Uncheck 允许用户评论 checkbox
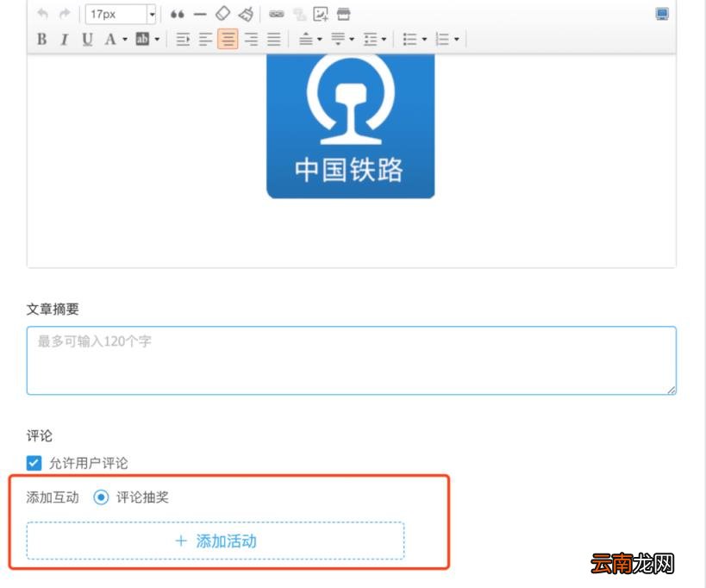 pyautogui.click(x=34, y=462)
